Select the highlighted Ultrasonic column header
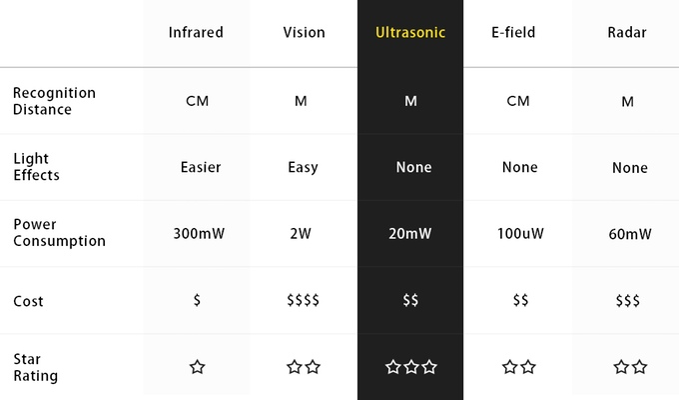Screen dimensions: 679x400 pyautogui.click(x=410, y=33)
